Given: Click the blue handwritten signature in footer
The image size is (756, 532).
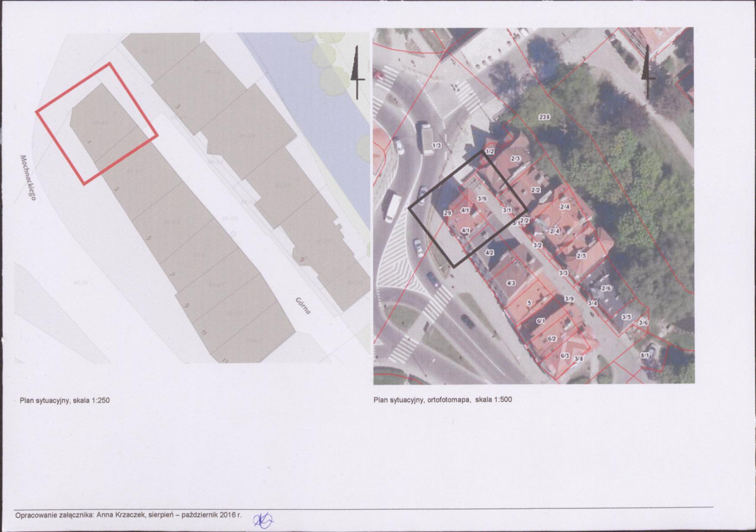Looking at the screenshot, I should pos(263,521).
